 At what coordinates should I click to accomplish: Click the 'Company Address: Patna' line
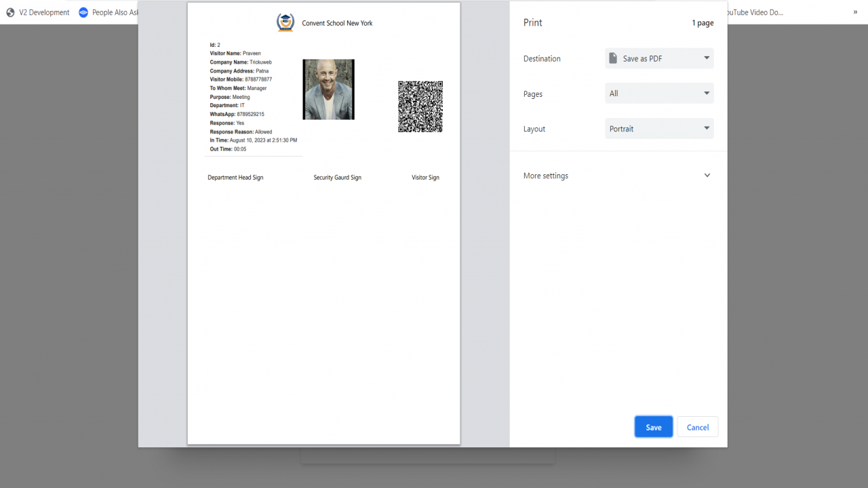coord(239,71)
